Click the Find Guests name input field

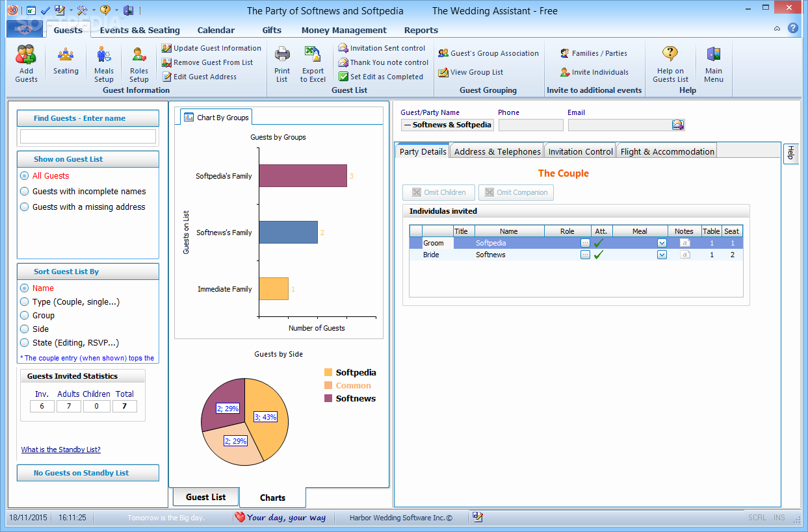point(88,136)
